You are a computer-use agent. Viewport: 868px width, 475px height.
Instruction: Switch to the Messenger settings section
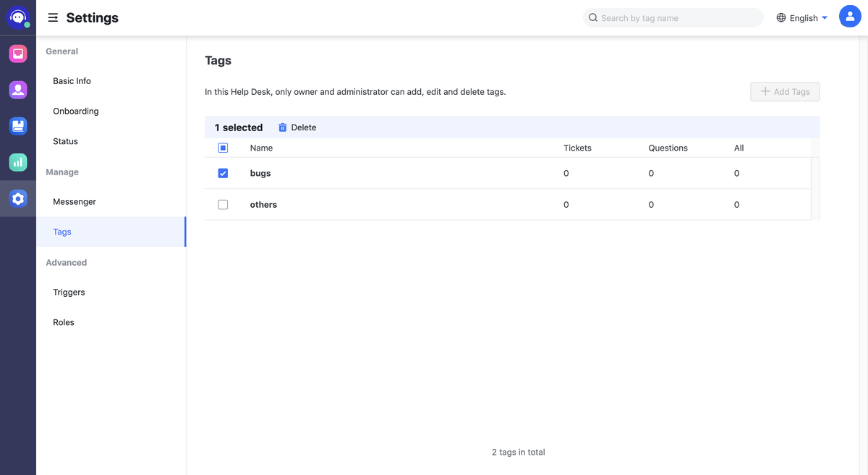coord(74,201)
